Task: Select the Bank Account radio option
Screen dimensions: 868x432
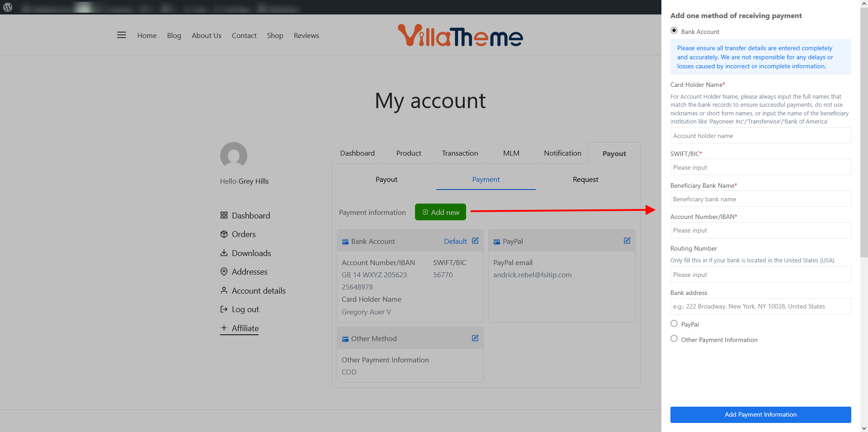Action: 674,30
